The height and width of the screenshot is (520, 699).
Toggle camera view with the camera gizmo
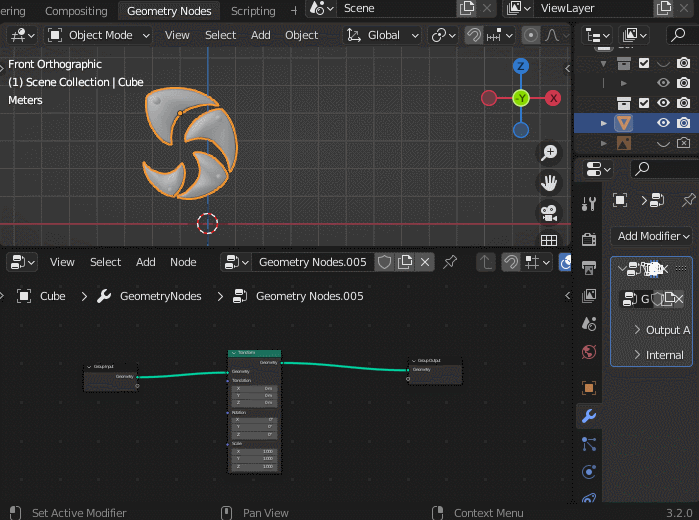[x=549, y=211]
